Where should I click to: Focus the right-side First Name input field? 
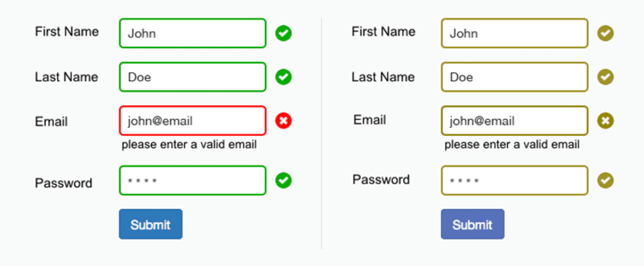click(515, 33)
